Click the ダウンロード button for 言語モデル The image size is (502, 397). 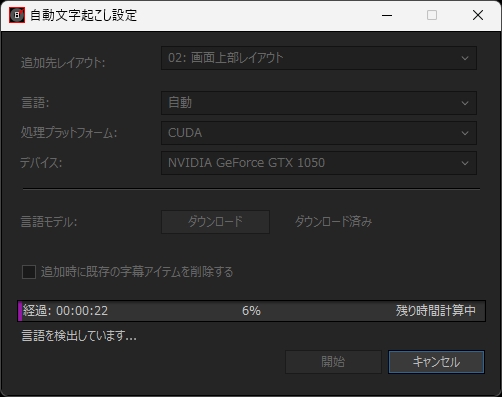point(215,222)
